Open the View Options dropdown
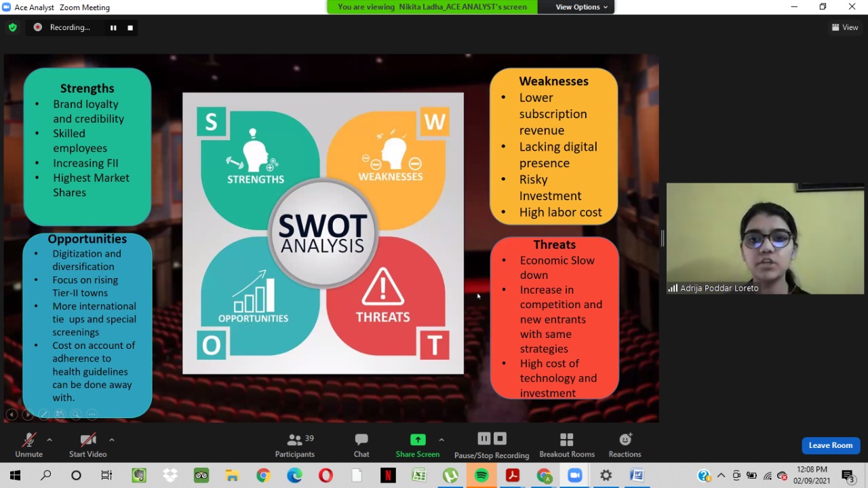The width and height of the screenshot is (868, 488). click(581, 7)
